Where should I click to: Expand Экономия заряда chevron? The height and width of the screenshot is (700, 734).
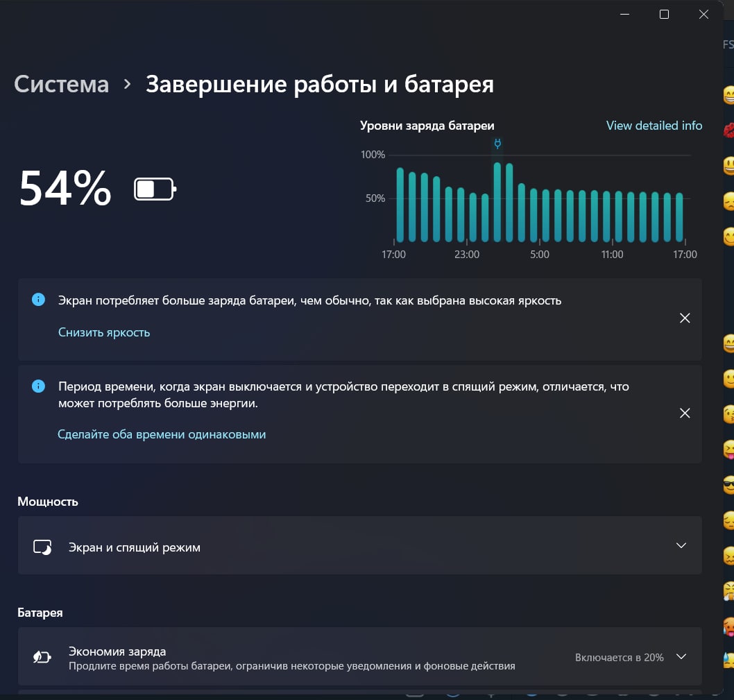tap(681, 656)
